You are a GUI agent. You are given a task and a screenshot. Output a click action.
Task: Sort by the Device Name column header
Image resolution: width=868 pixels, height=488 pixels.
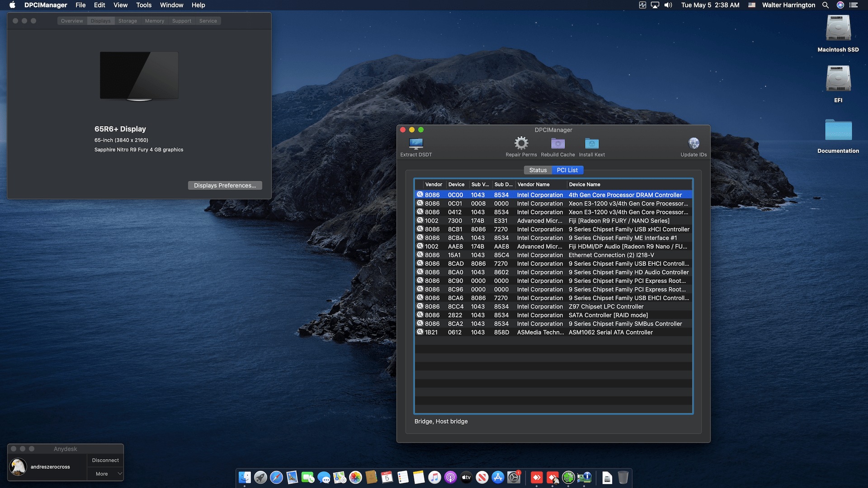click(x=585, y=184)
